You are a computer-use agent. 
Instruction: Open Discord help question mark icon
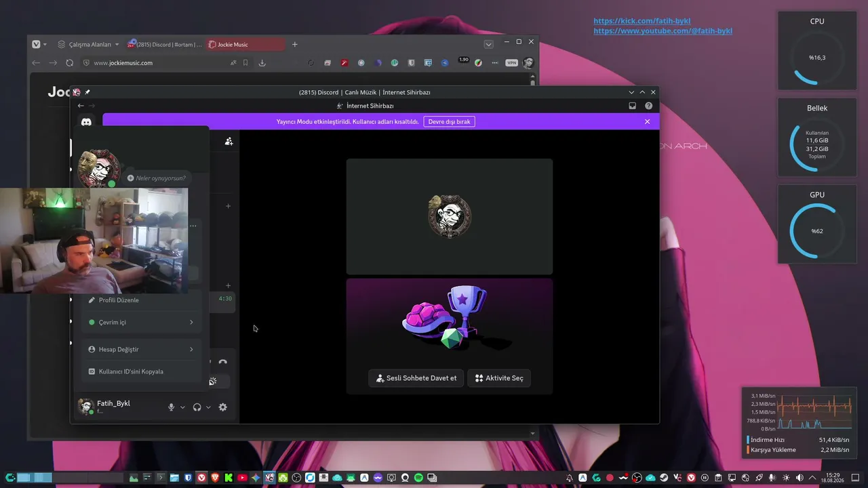point(649,106)
